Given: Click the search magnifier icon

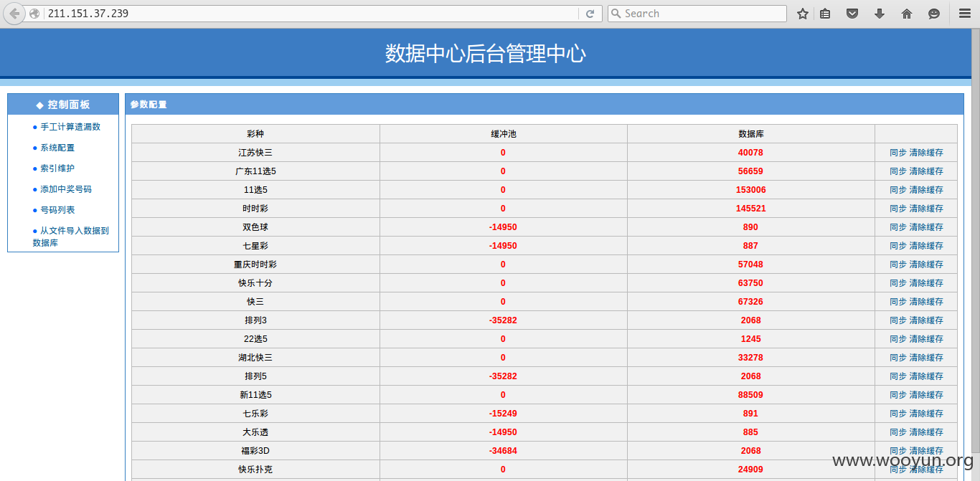Looking at the screenshot, I should [616, 14].
